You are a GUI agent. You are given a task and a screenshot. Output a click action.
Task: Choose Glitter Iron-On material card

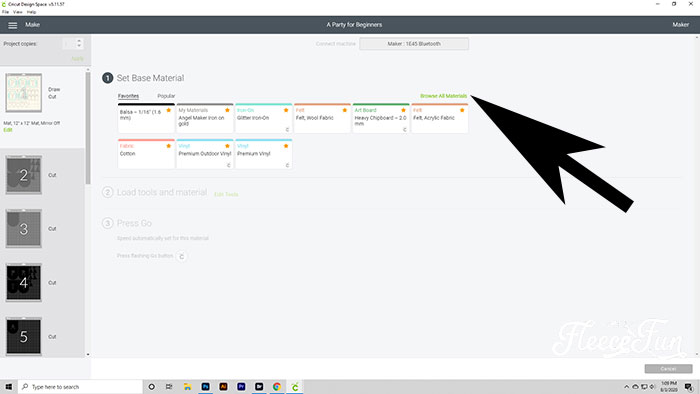coord(263,118)
